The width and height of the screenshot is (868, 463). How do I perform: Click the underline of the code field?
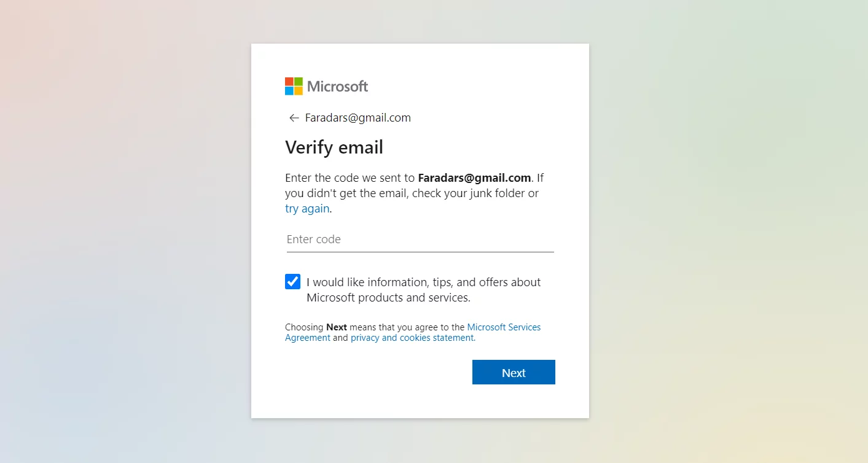pos(420,252)
